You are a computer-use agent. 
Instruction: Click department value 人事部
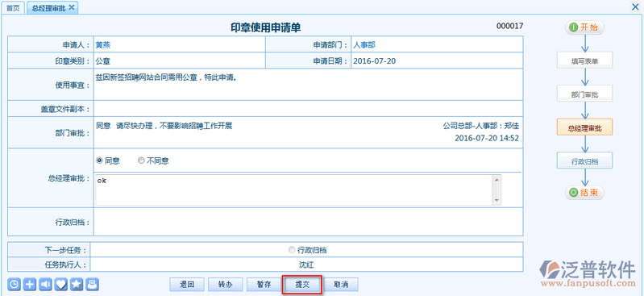tap(364, 45)
